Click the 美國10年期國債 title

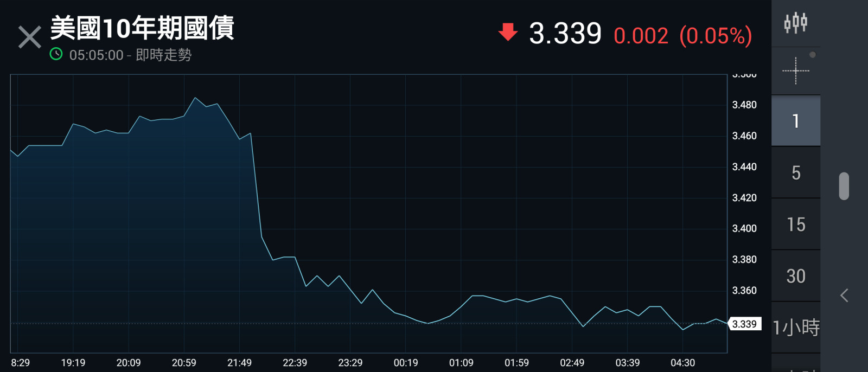point(142,28)
